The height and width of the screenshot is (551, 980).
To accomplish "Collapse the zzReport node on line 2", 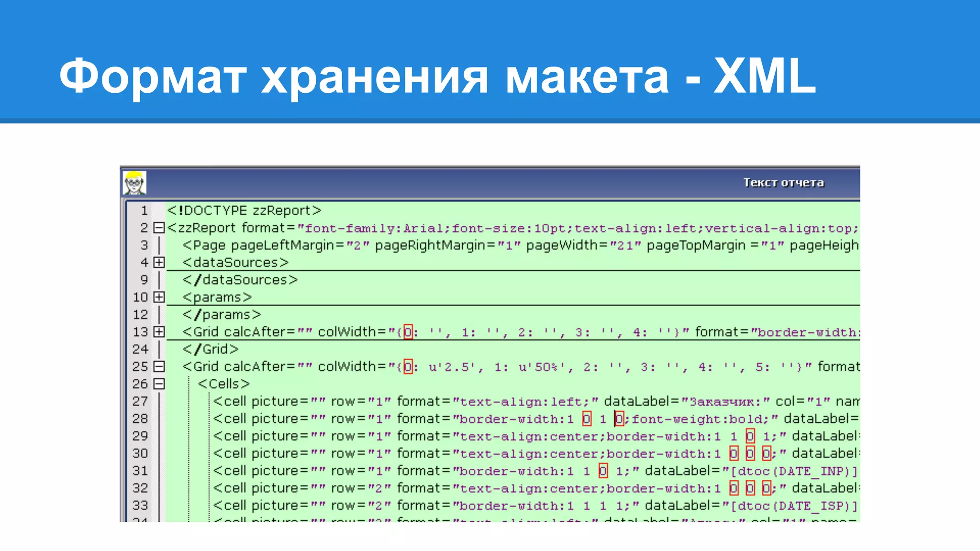I will (159, 228).
